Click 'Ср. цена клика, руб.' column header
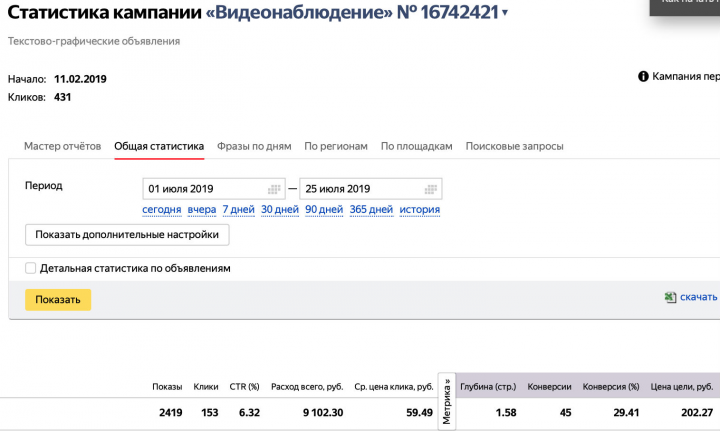 pos(394,387)
